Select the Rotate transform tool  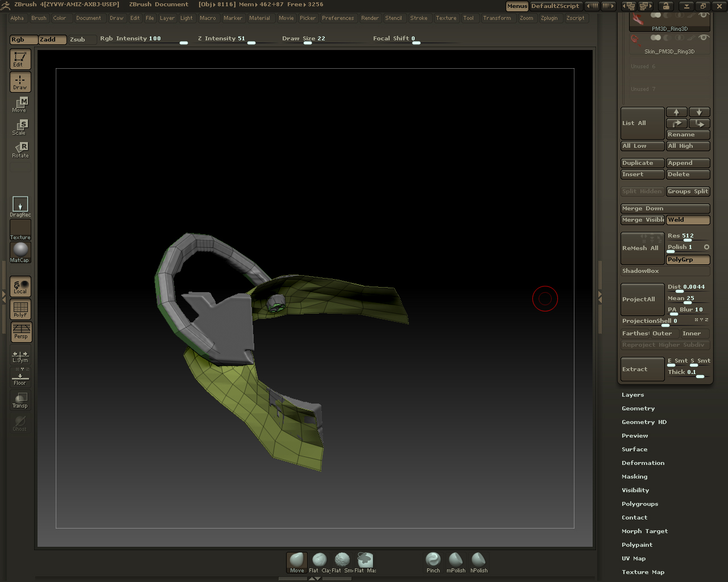point(20,150)
